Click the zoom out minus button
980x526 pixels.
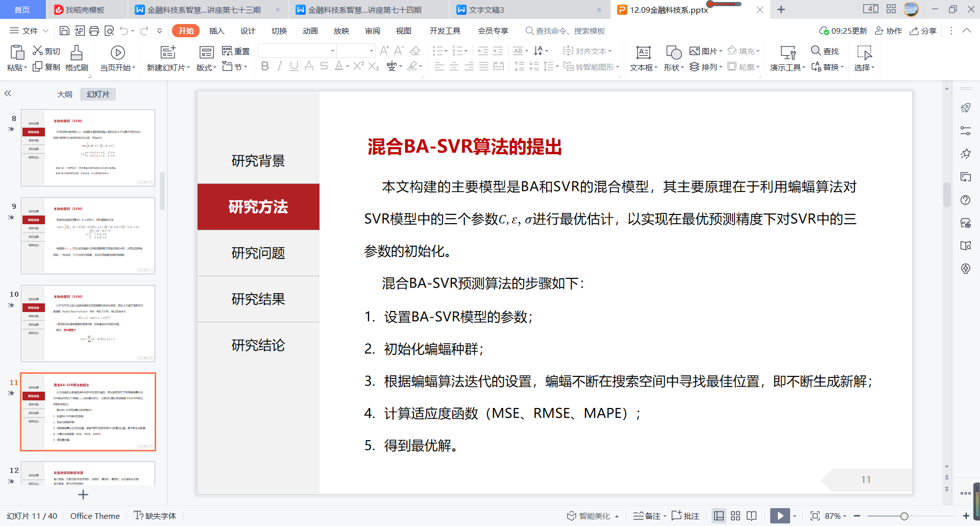[857, 516]
